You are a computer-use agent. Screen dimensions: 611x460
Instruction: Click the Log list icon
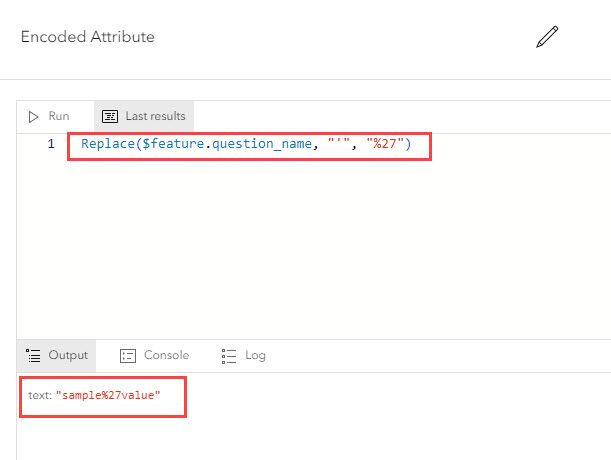tap(228, 355)
